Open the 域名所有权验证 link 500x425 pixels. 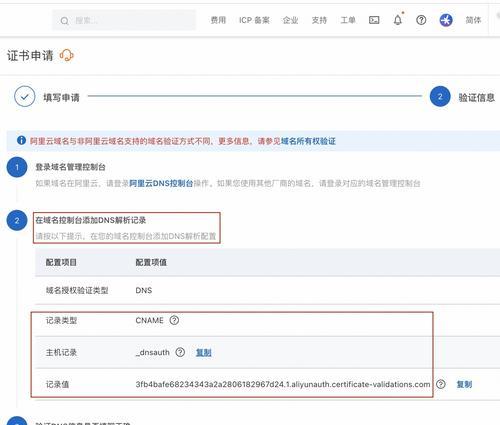(308, 141)
